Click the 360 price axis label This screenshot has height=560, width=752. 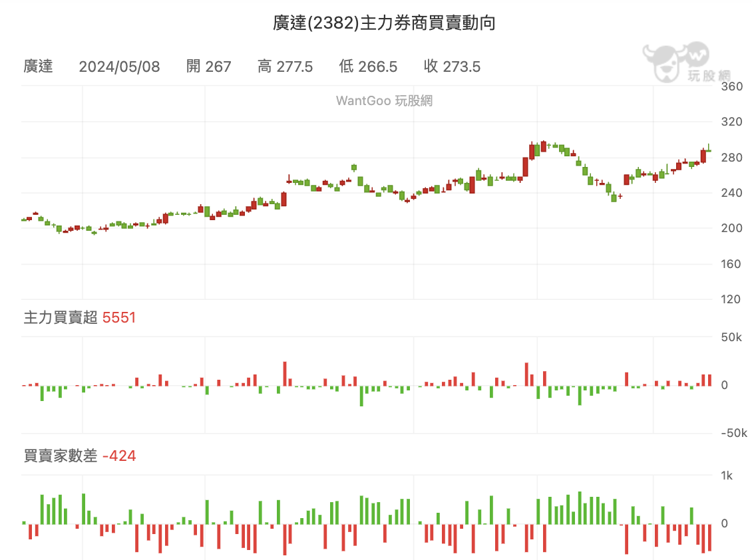(x=731, y=86)
